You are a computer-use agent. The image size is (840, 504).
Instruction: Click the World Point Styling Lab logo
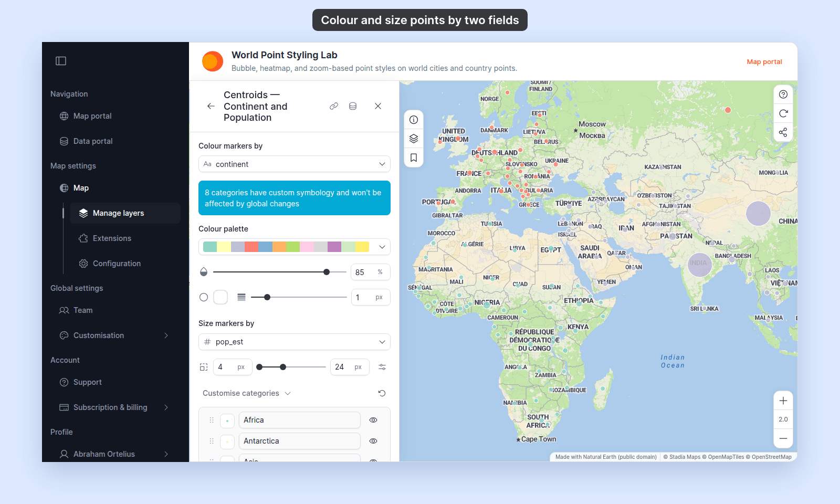213,61
